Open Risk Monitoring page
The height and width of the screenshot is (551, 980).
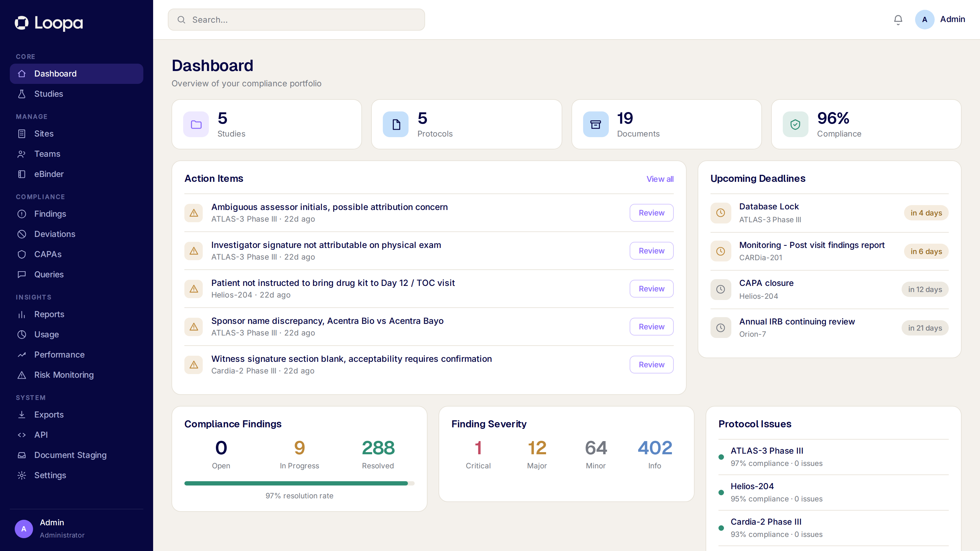[77, 375]
